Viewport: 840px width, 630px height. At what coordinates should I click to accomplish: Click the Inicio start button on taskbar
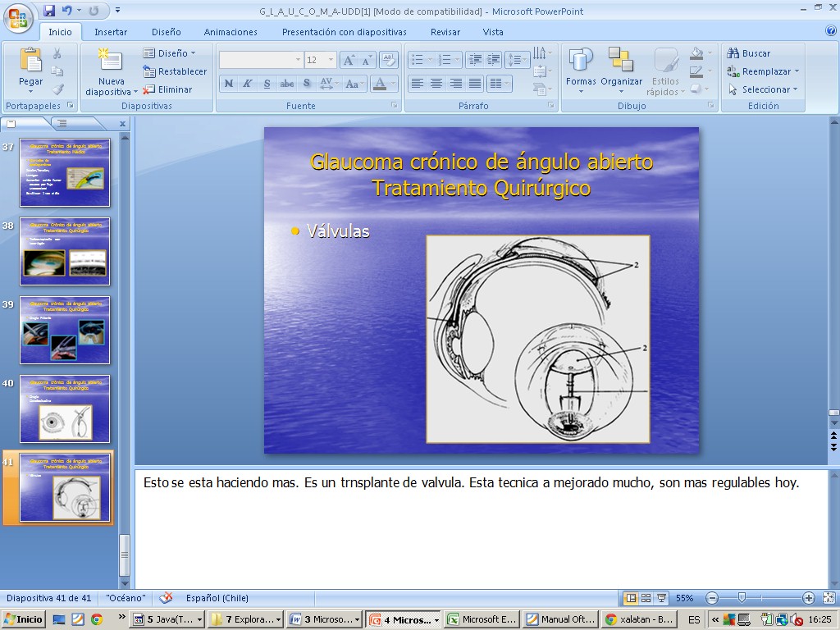click(24, 619)
